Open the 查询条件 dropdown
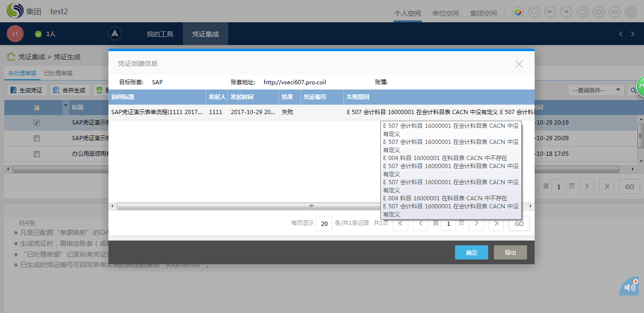Viewport: 644px width, 313px height. 596,90
